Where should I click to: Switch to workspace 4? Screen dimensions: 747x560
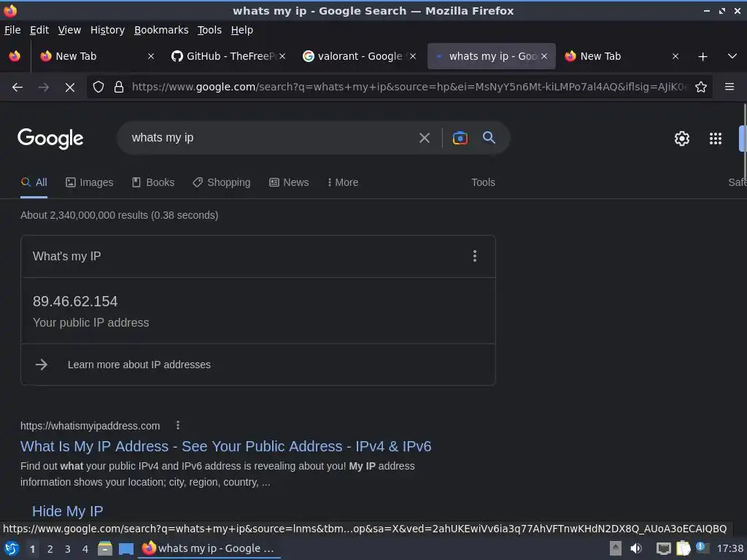pyautogui.click(x=85, y=549)
